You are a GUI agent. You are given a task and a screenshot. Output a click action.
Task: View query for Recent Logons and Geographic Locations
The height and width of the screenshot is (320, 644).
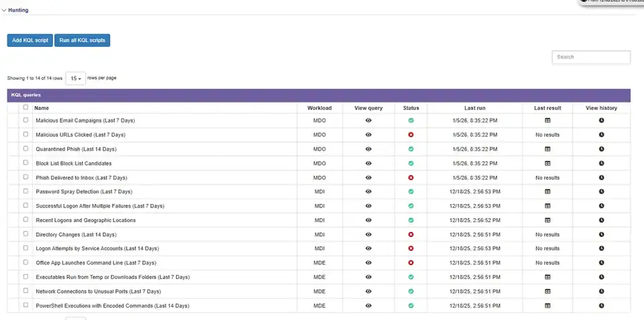pyautogui.click(x=368, y=220)
